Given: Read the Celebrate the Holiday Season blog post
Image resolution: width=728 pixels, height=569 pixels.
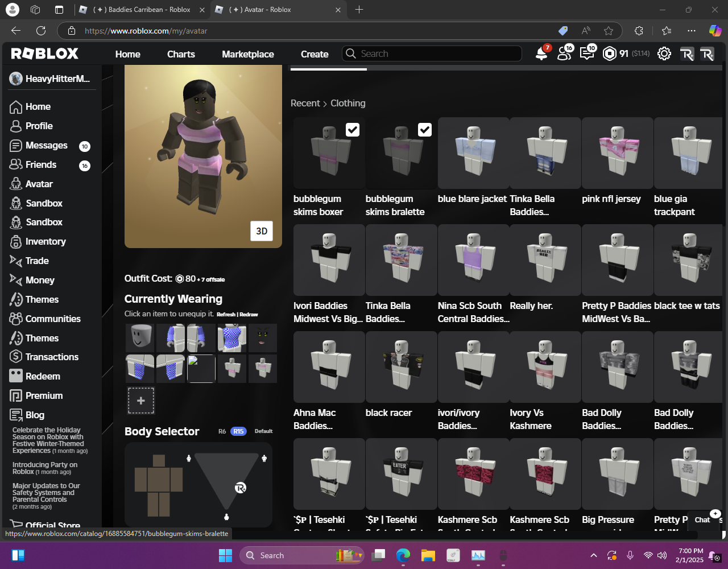Looking at the screenshot, I should point(50,440).
